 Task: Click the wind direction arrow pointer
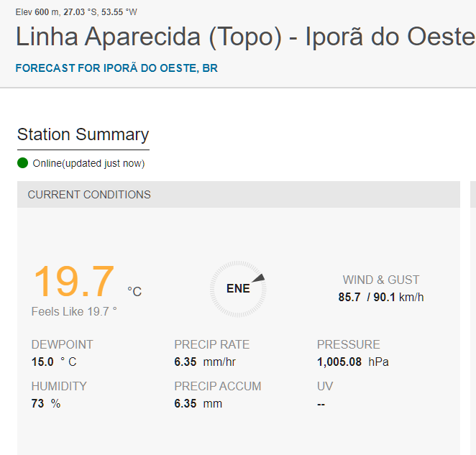click(x=259, y=278)
